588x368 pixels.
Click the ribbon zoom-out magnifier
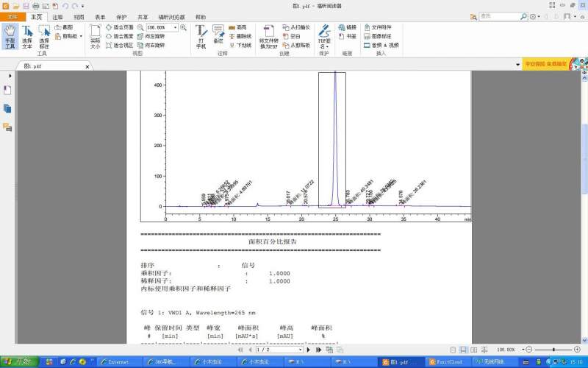pyautogui.click(x=140, y=27)
